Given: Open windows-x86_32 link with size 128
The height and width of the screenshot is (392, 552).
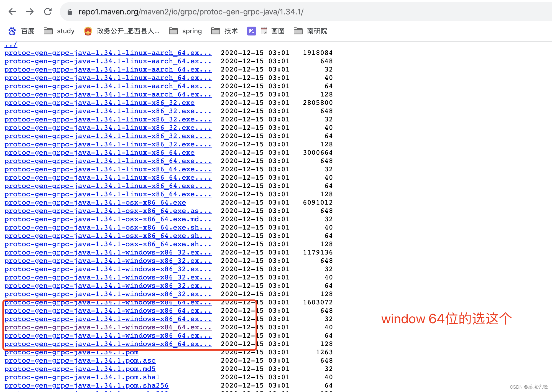Looking at the screenshot, I should point(108,294).
